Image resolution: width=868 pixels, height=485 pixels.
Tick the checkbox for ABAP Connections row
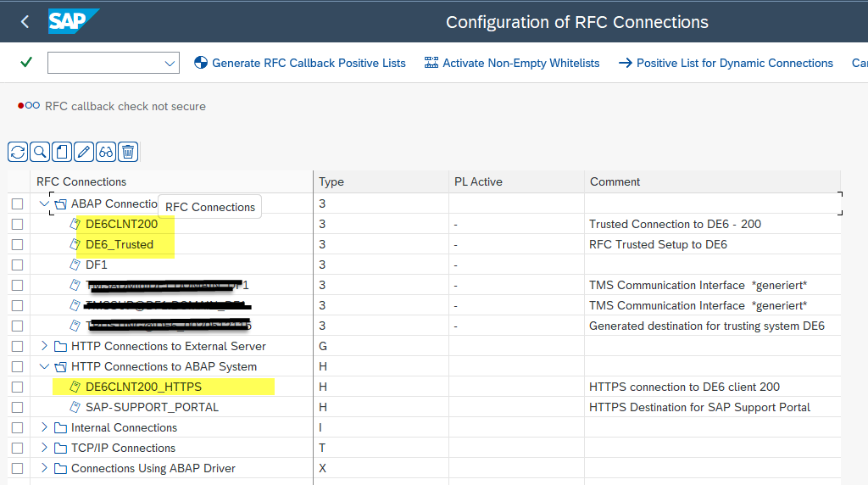pyautogui.click(x=17, y=203)
